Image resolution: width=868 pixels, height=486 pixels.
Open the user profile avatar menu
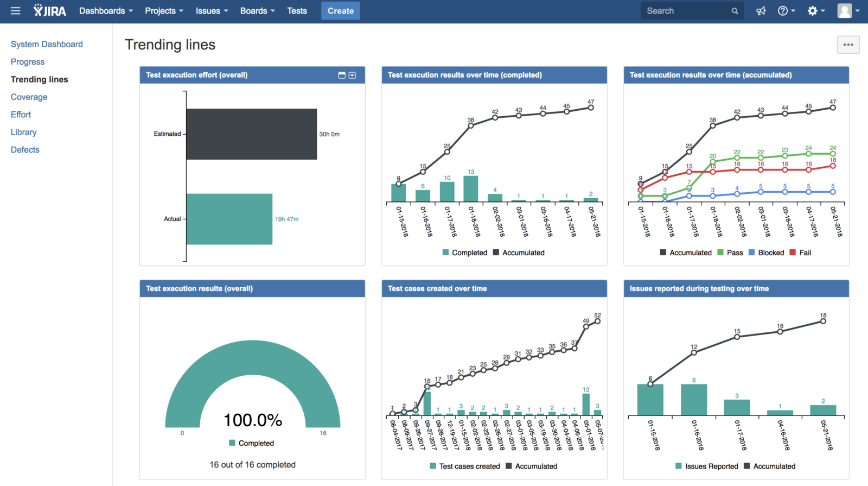(x=848, y=11)
